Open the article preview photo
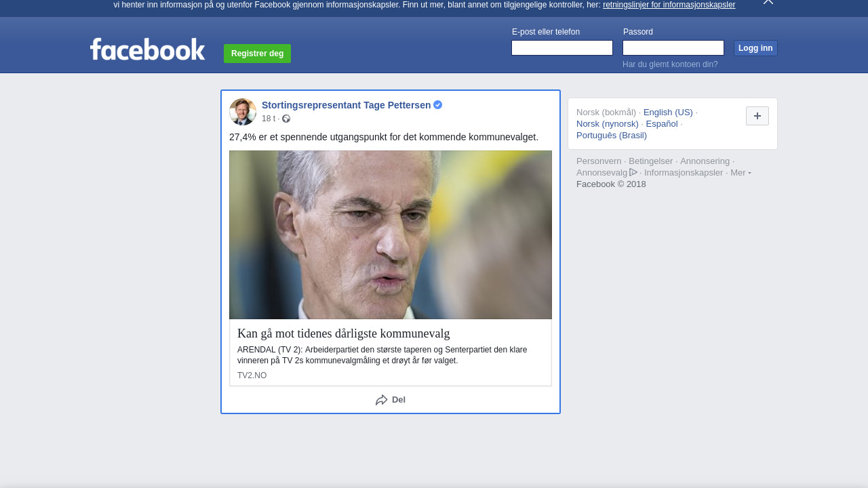Screen dimensions: 868x488 pyautogui.click(x=391, y=235)
